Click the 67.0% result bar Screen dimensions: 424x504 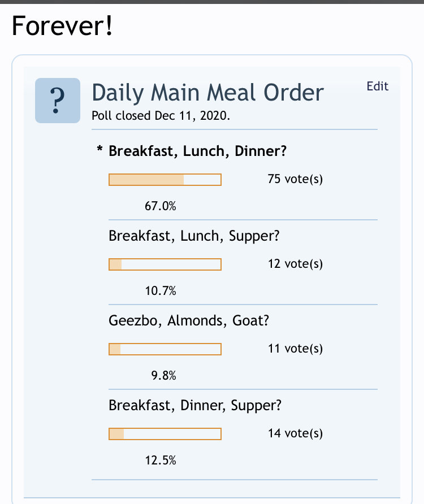(165, 180)
